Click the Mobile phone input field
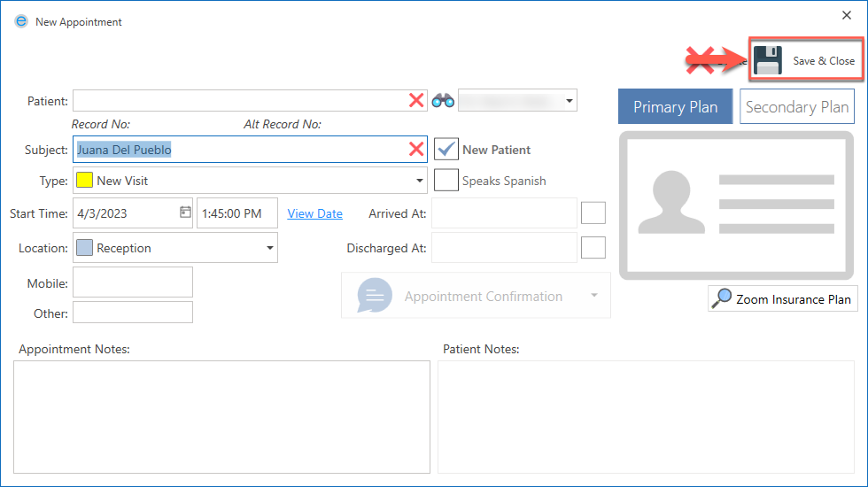The height and width of the screenshot is (487, 868). coord(133,282)
